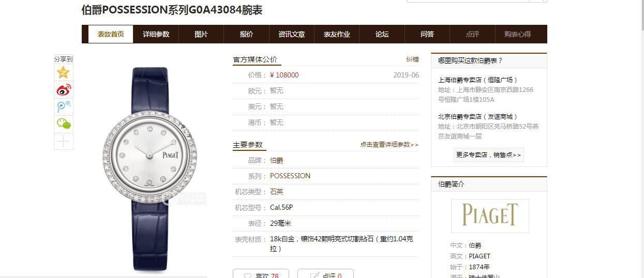Click the heart icon to like watch

click(x=248, y=275)
